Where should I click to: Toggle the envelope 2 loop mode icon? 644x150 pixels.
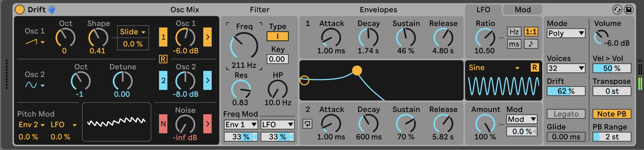click(308, 124)
